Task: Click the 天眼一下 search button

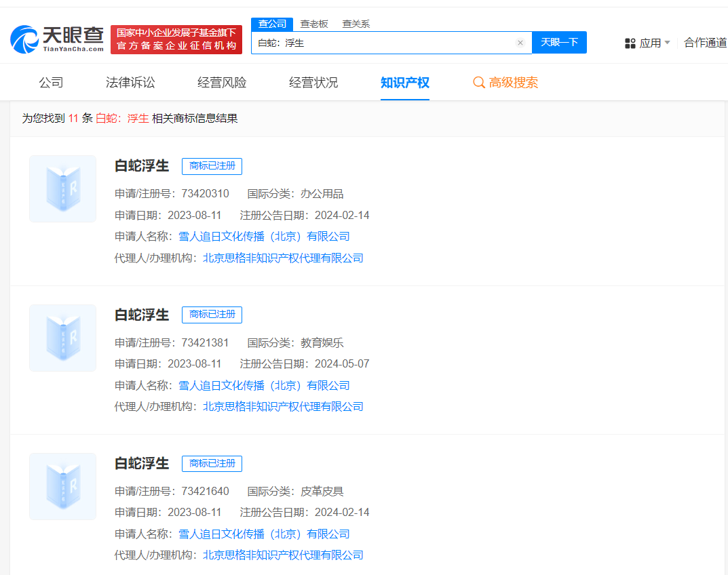Action: tap(559, 42)
